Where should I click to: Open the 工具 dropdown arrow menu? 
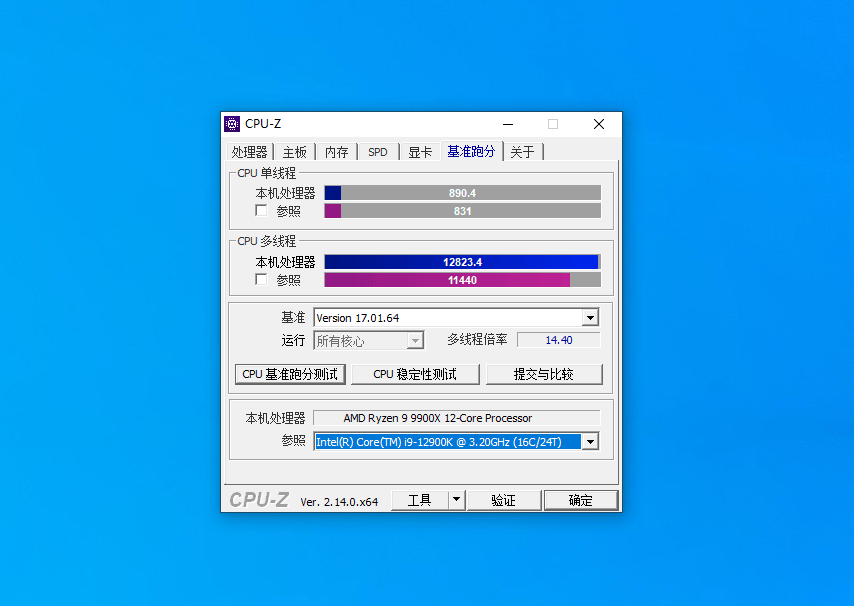(456, 500)
